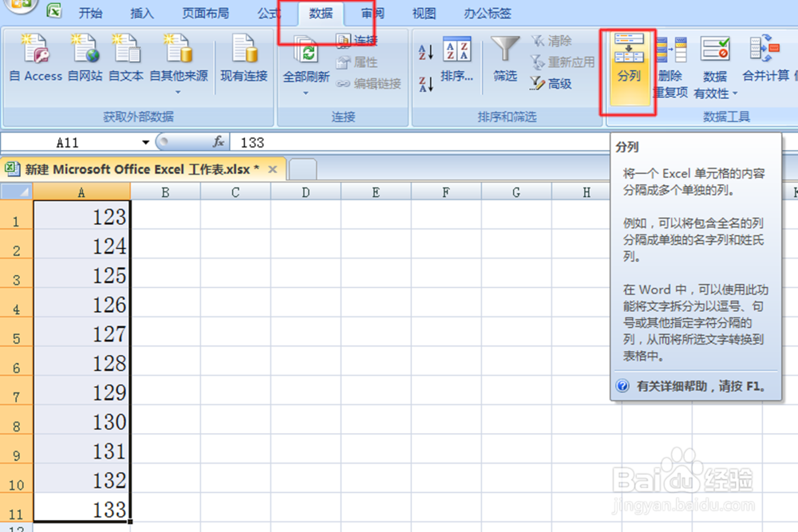The height and width of the screenshot is (532, 798).
Task: Click the insert function fx button
Action: click(x=219, y=142)
